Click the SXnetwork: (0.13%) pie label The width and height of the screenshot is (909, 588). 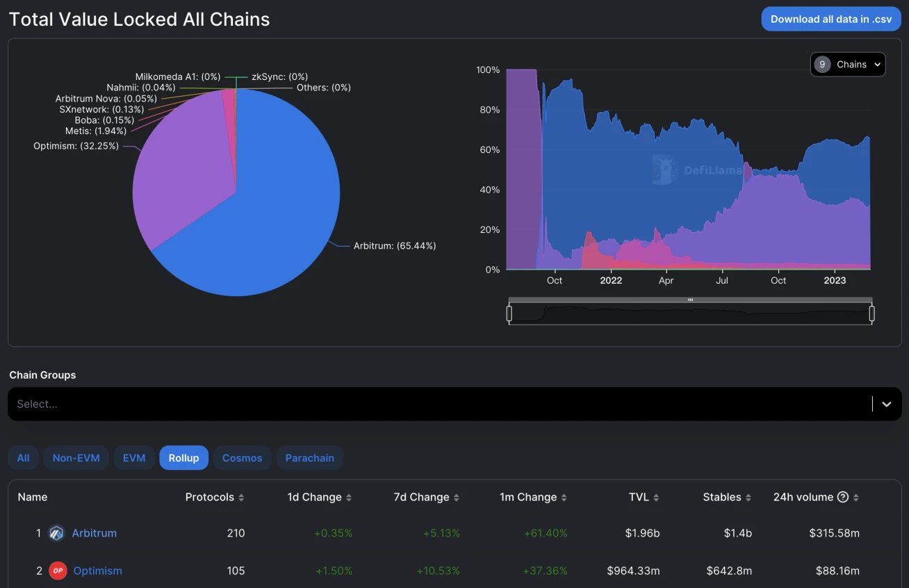click(x=101, y=109)
